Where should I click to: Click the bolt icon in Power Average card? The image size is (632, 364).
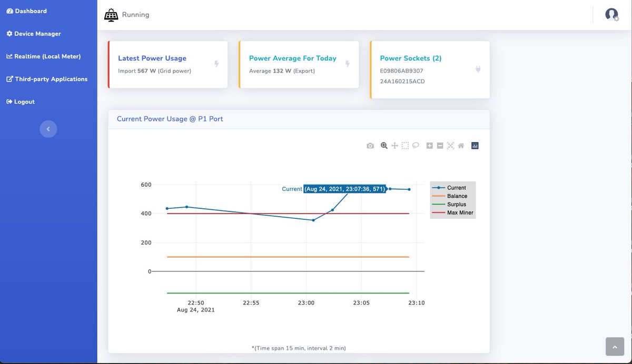click(347, 64)
